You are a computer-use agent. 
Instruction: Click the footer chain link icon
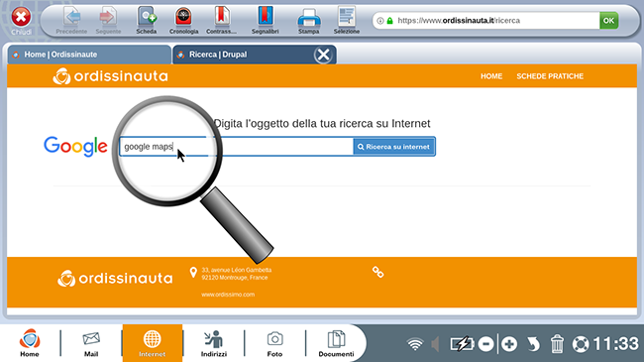377,272
